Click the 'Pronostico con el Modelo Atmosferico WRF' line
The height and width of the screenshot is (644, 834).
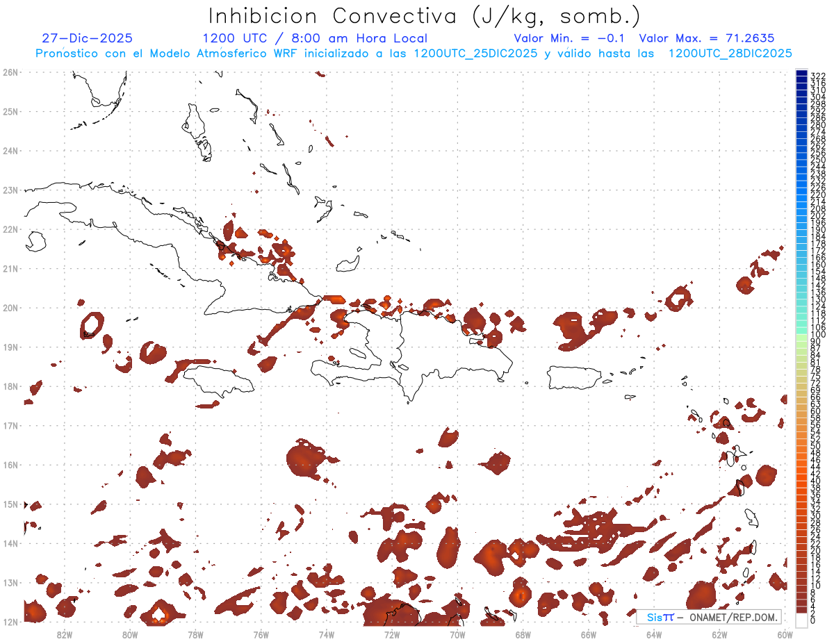coord(414,53)
